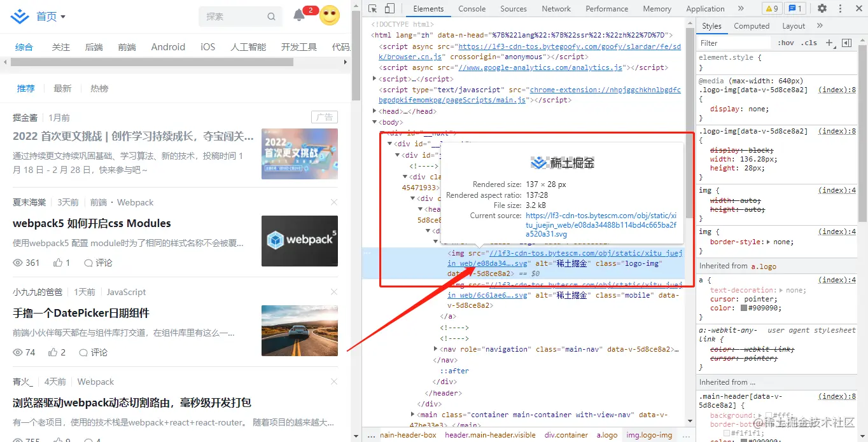Click the search magnifier icon
Screen dimensions: 868x442
click(272, 17)
